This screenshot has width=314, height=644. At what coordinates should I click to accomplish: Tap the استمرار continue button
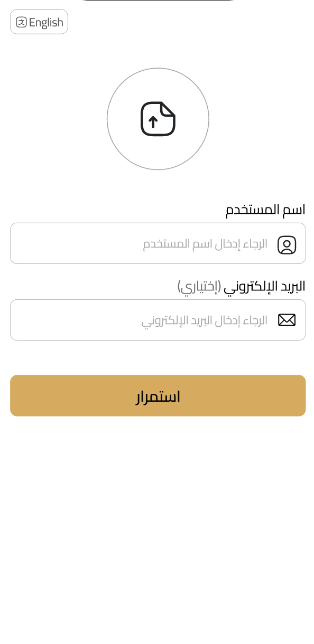(x=158, y=395)
